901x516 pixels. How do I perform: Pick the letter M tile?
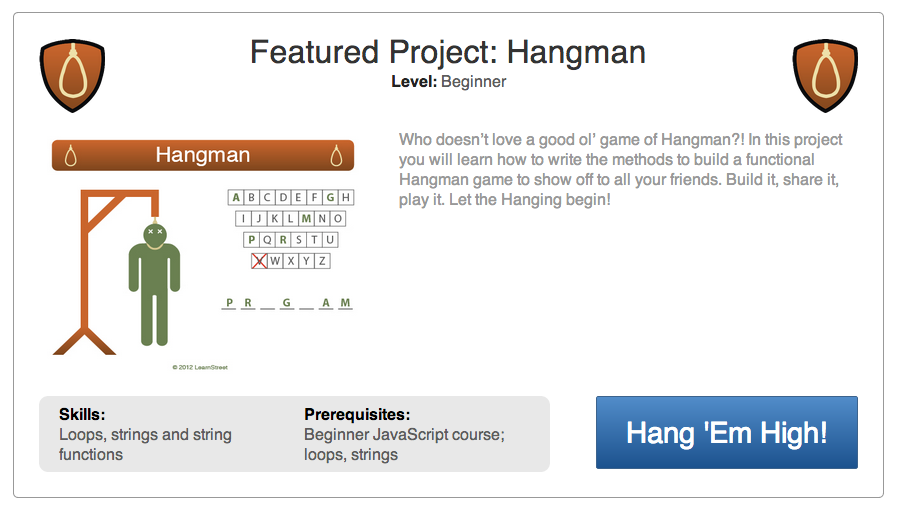coord(306,218)
